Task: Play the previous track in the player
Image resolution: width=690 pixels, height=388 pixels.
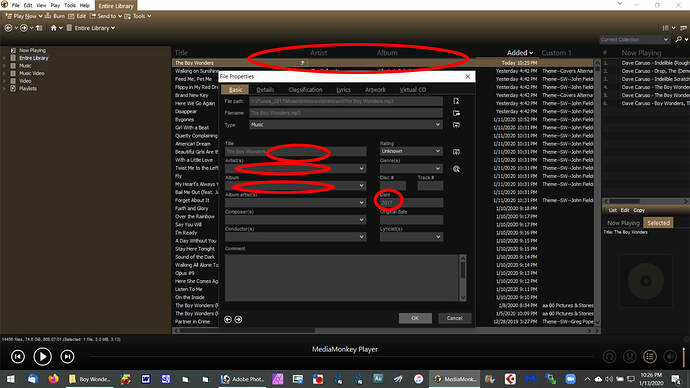Action: (x=18, y=356)
